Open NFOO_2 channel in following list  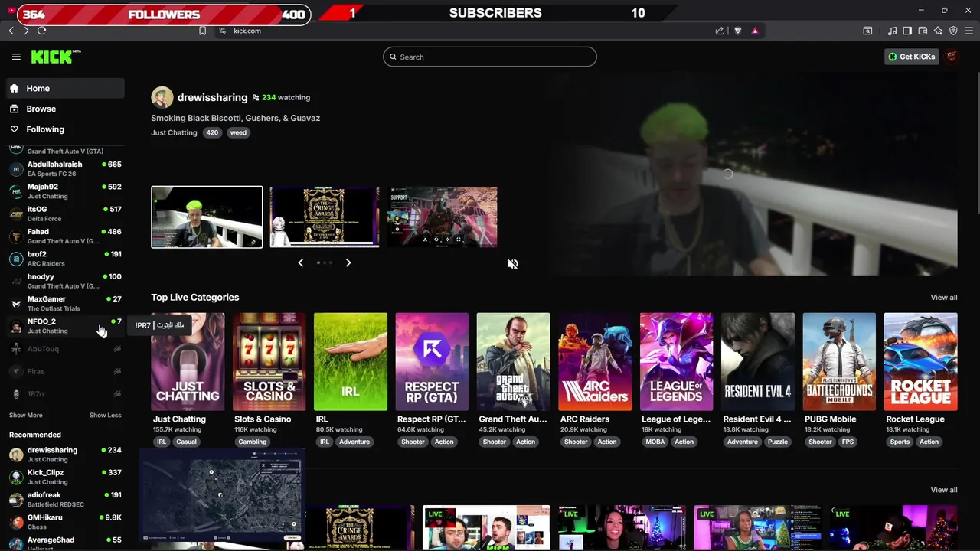pos(65,326)
